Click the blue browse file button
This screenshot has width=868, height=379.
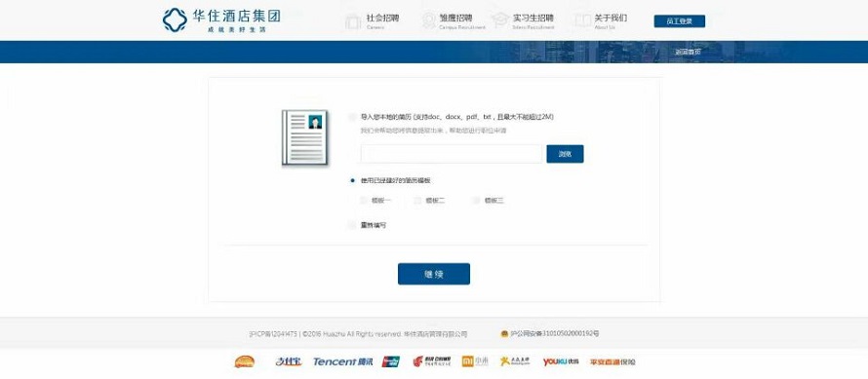pyautogui.click(x=565, y=154)
